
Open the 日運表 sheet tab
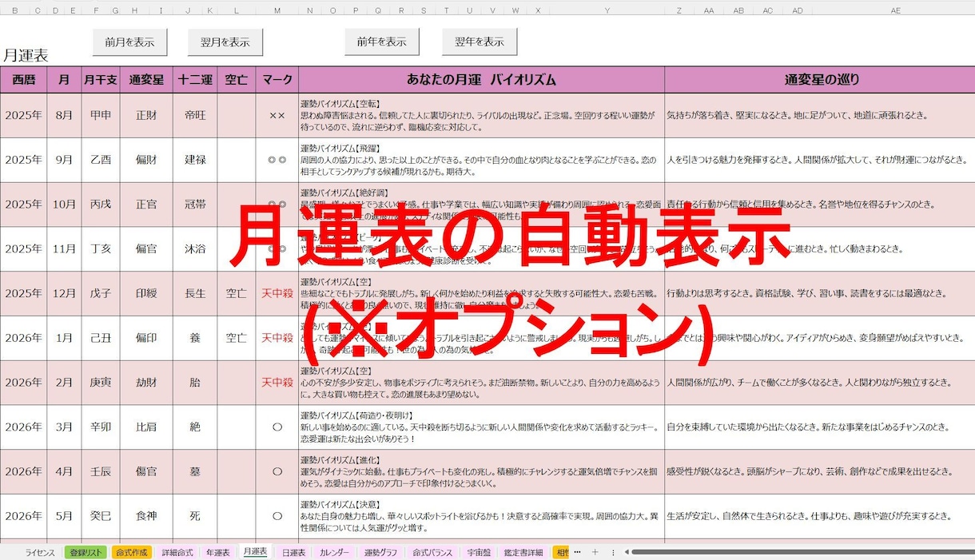click(293, 552)
